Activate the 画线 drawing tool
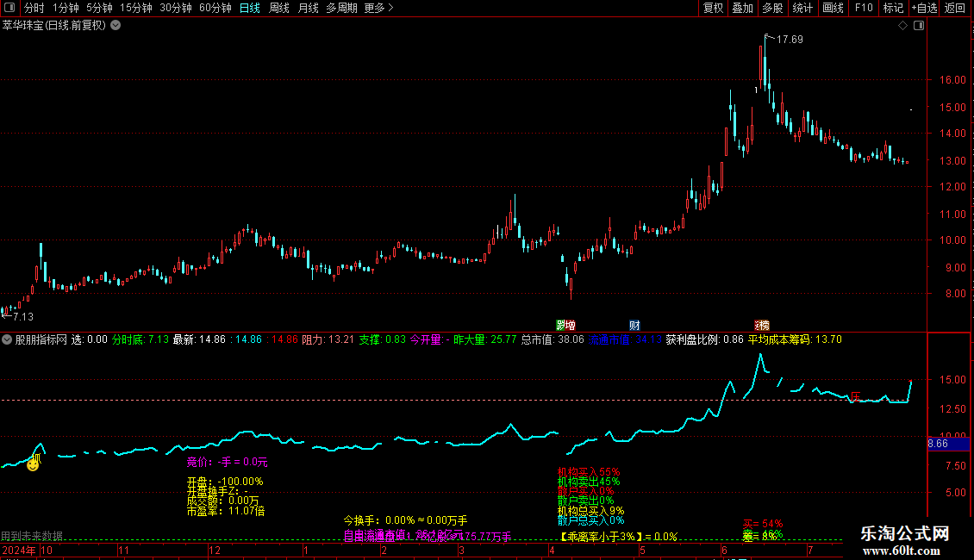This screenshot has height=560, width=974. click(x=833, y=8)
